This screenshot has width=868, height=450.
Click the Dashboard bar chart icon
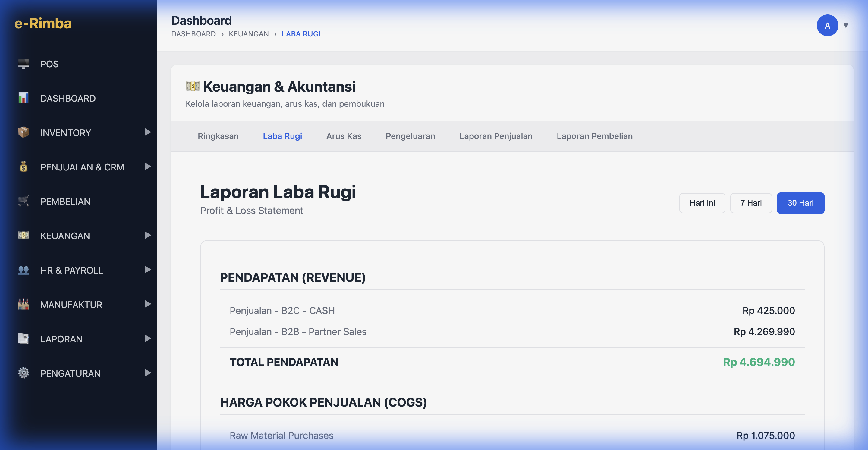click(x=23, y=98)
